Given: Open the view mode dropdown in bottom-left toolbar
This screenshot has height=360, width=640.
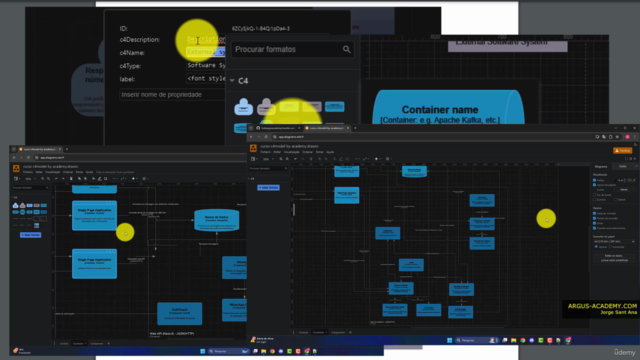Looking at the screenshot, I should [17, 179].
